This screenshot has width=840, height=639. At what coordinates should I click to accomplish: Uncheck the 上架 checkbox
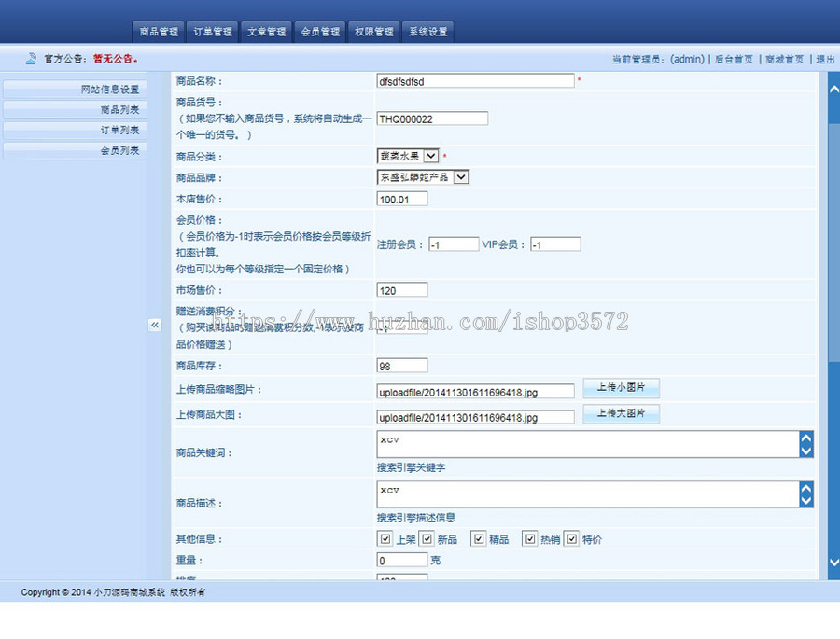pos(385,538)
